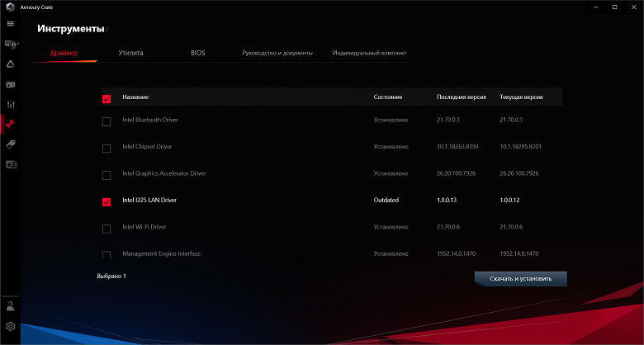Open the News sidebar icon
This screenshot has height=345, width=644.
(11, 164)
